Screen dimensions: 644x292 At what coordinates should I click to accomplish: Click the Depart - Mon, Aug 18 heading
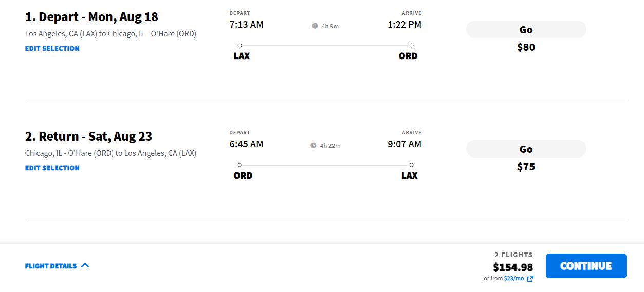pos(91,17)
